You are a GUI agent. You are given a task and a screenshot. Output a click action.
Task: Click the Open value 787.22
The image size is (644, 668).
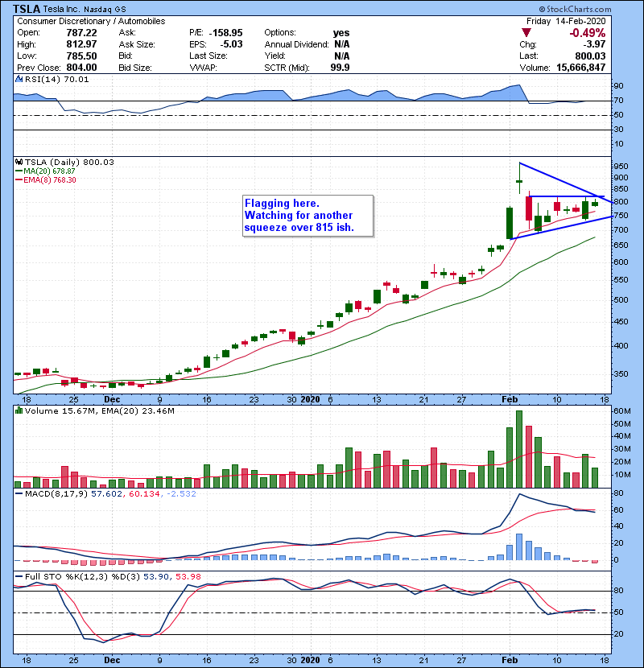click(x=81, y=33)
